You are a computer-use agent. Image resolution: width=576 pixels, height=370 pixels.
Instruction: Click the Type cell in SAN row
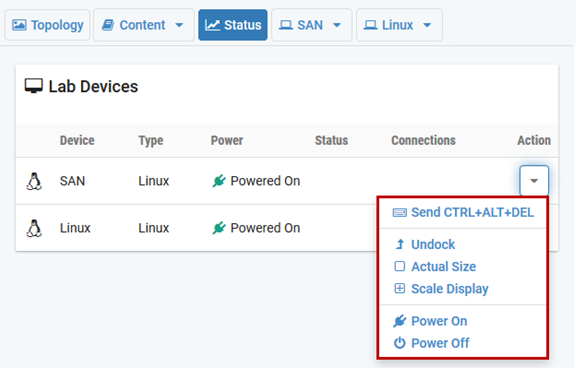[154, 181]
